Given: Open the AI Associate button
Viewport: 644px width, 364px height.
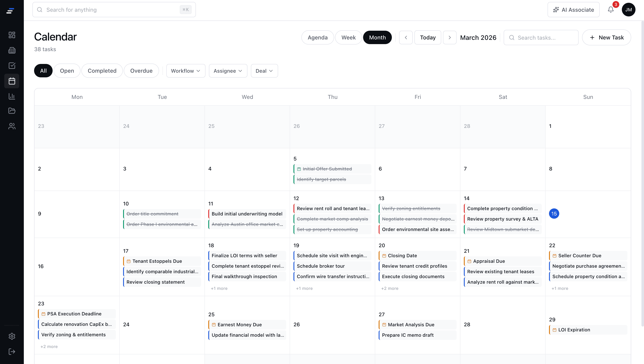Looking at the screenshot, I should point(573,10).
